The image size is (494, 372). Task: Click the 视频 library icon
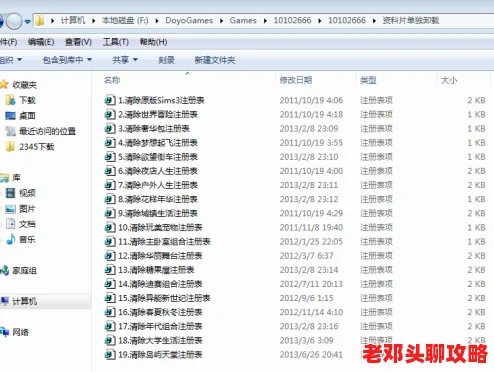10,192
